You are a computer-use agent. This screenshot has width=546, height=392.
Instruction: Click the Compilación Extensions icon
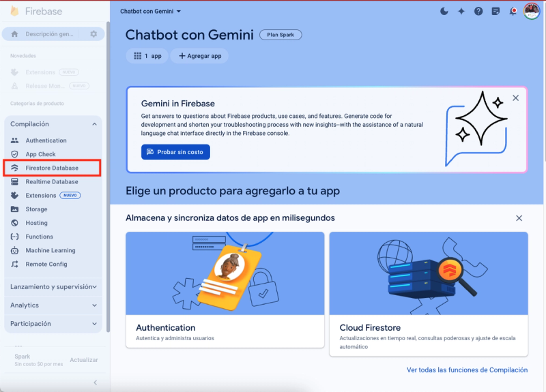tap(14, 196)
